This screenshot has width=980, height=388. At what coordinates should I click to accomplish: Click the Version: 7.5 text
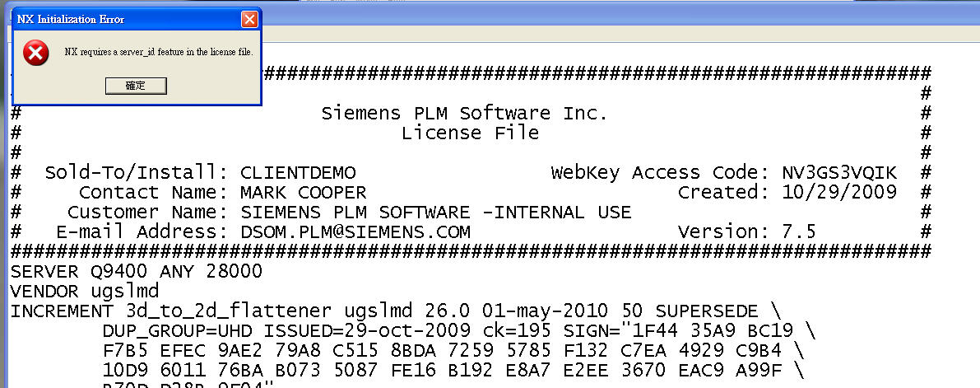(x=747, y=233)
